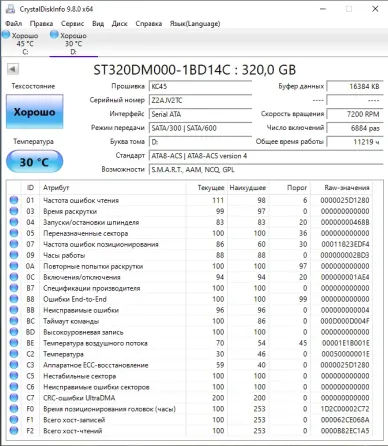Image resolution: width=388 pixels, height=446 pixels.
Task: Open the Правка menu
Action: 41,24
